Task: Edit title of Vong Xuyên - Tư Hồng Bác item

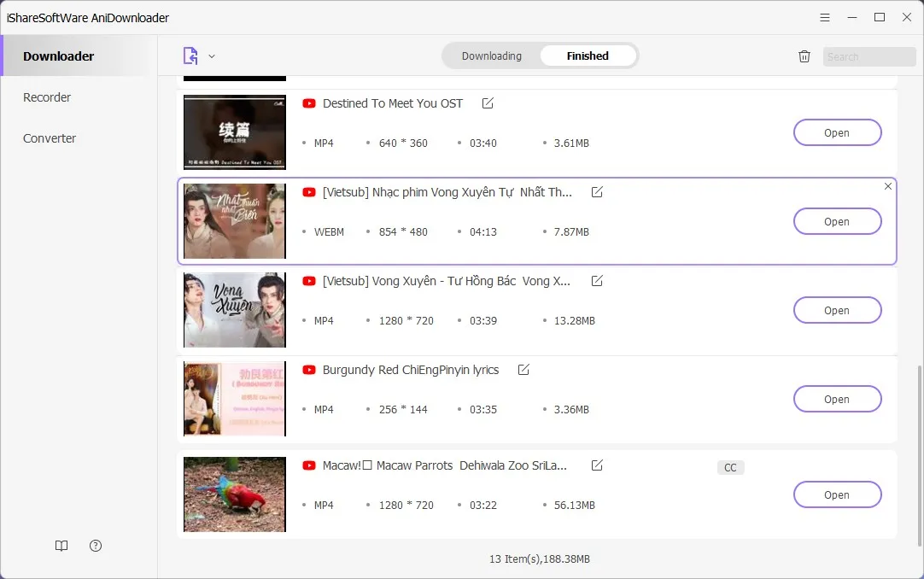Action: (597, 281)
